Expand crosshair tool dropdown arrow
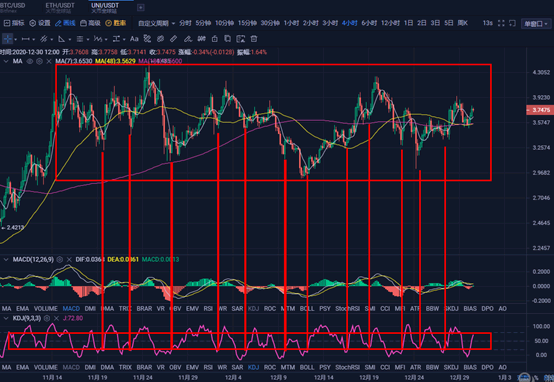 coord(16,39)
